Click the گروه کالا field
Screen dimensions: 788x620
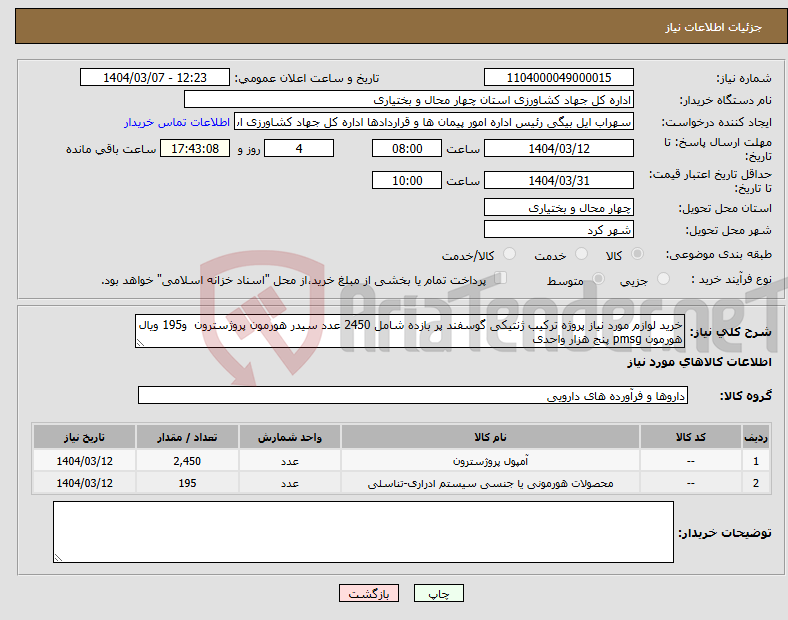click(x=413, y=395)
